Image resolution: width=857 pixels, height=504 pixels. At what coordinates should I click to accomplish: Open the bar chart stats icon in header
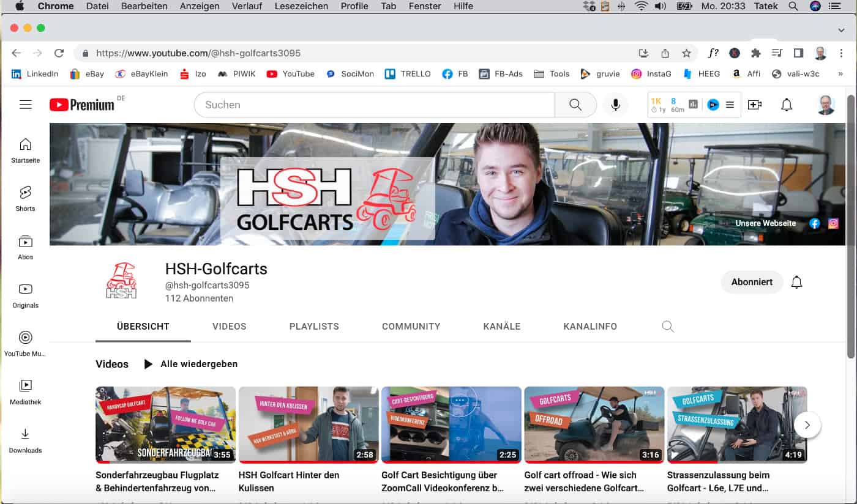point(693,105)
